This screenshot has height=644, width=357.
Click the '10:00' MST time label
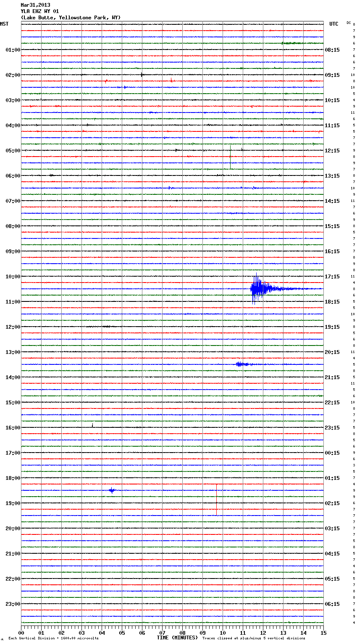tap(13, 277)
